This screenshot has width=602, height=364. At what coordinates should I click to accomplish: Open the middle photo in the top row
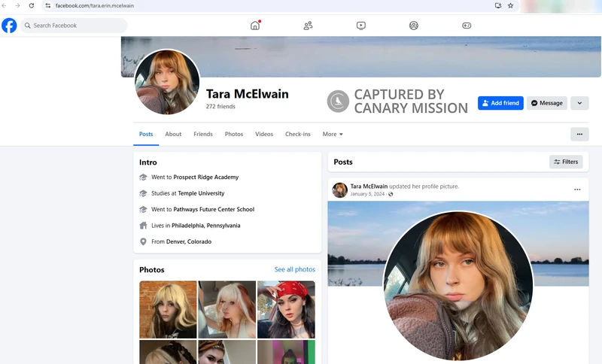[x=227, y=310]
